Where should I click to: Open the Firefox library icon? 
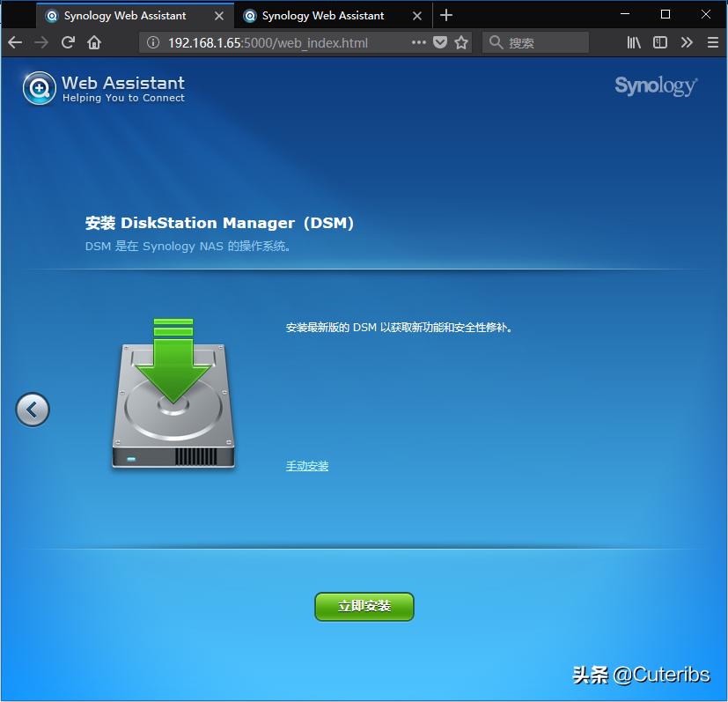click(633, 41)
